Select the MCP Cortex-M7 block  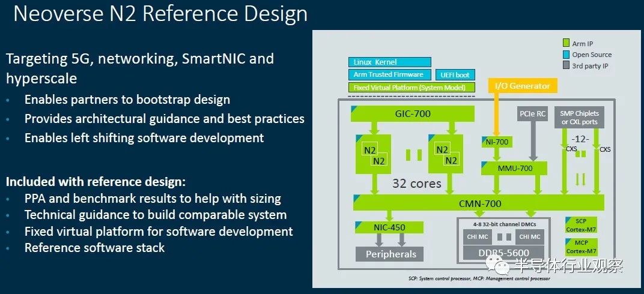[581, 246]
